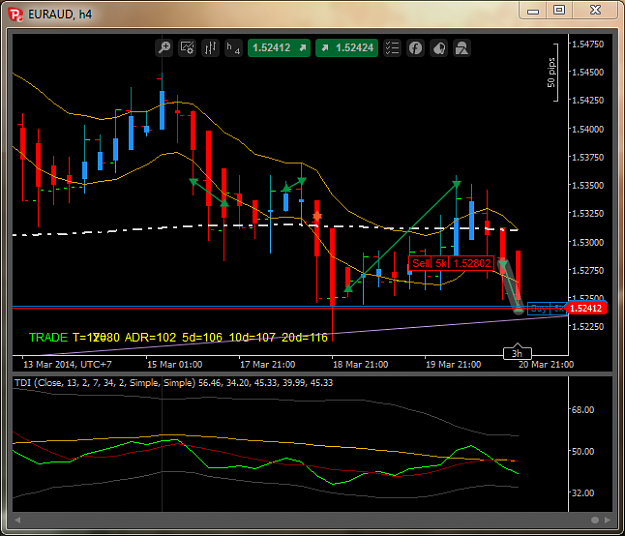Select the Sell 5k 1.52802 position label
625x536 pixels.
pos(451,263)
